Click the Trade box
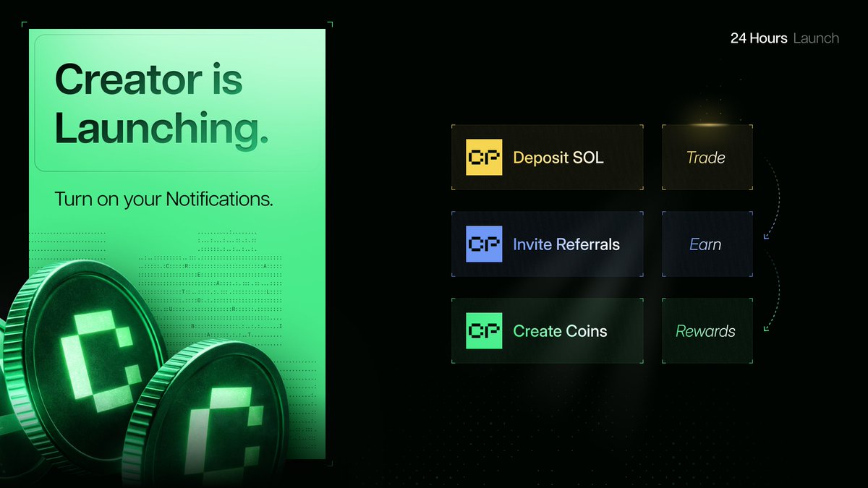The width and height of the screenshot is (868, 488). point(707,157)
